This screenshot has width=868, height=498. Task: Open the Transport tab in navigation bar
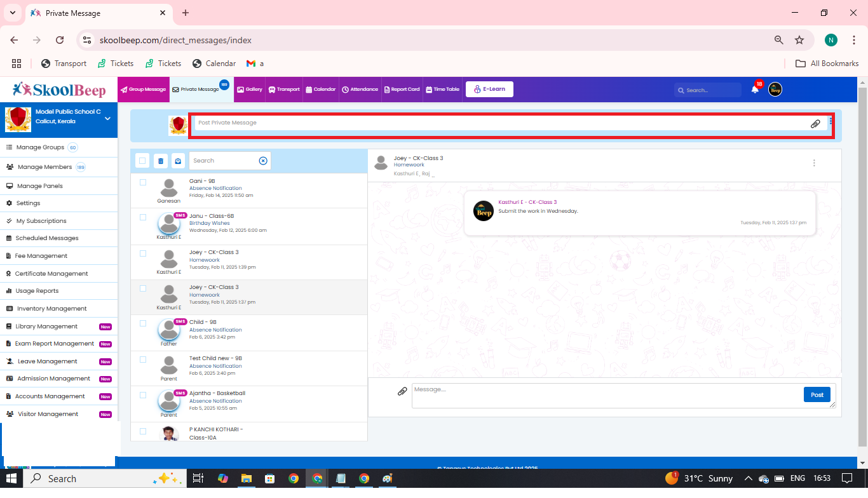click(284, 90)
